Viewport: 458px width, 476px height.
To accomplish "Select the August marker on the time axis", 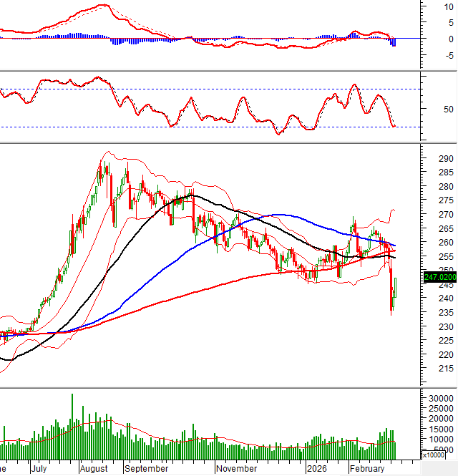I will [x=95, y=469].
